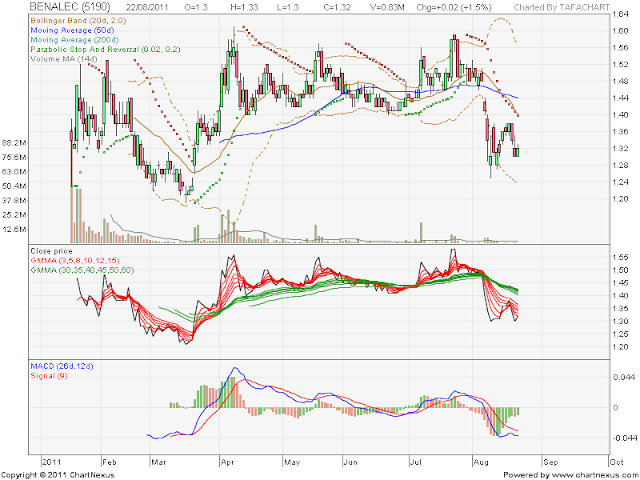The width and height of the screenshot is (640, 480).
Task: Select the green GMMA (30,35,40,45,50,60) label
Action: tap(82, 270)
